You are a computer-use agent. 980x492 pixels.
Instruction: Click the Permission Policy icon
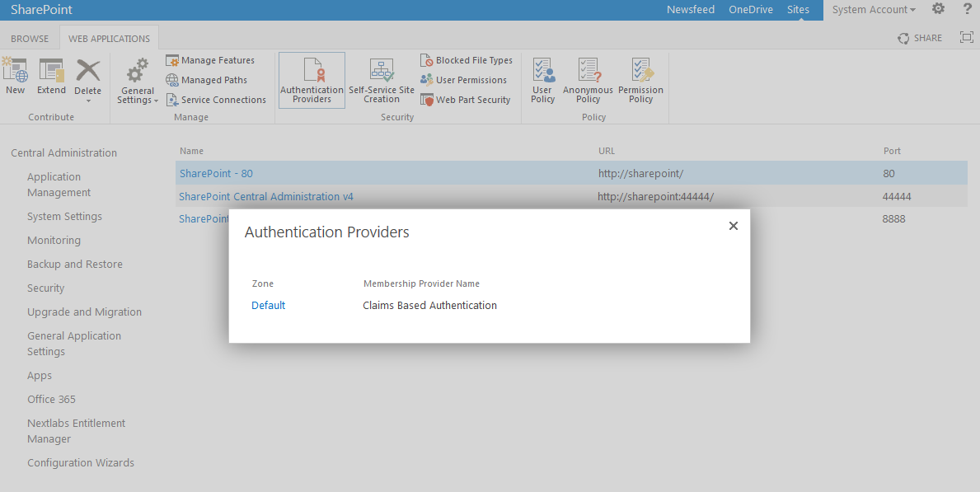(x=641, y=70)
